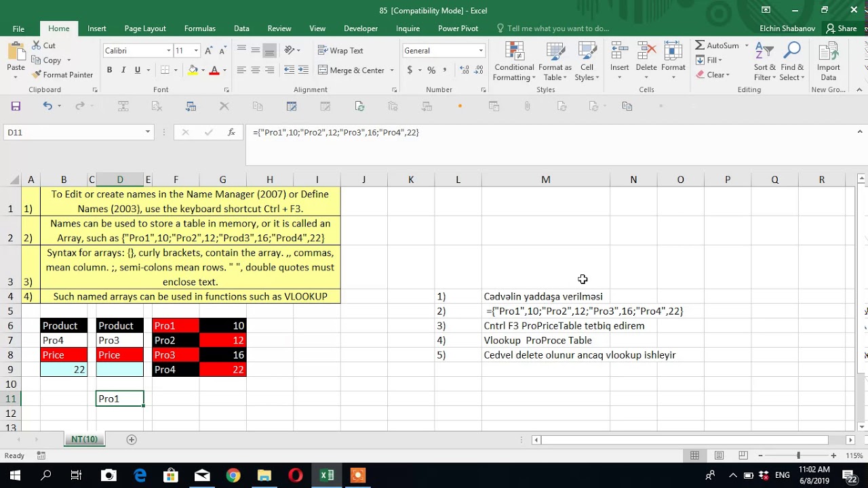Screen dimensions: 868x488
Task: Align text left
Action: click(241, 70)
